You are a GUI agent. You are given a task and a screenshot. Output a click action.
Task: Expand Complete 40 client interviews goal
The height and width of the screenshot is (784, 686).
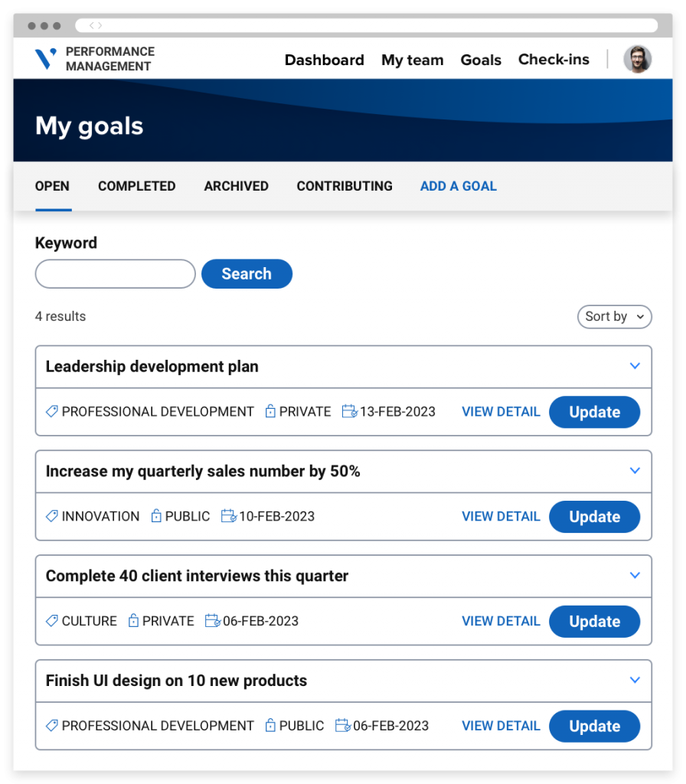(x=635, y=575)
